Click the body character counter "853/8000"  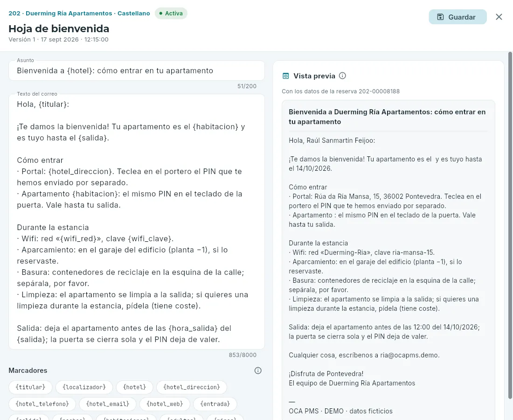(243, 355)
